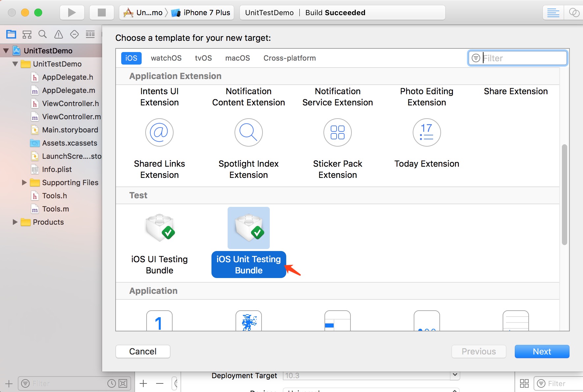
Task: Click the Stop button in toolbar
Action: tap(102, 13)
